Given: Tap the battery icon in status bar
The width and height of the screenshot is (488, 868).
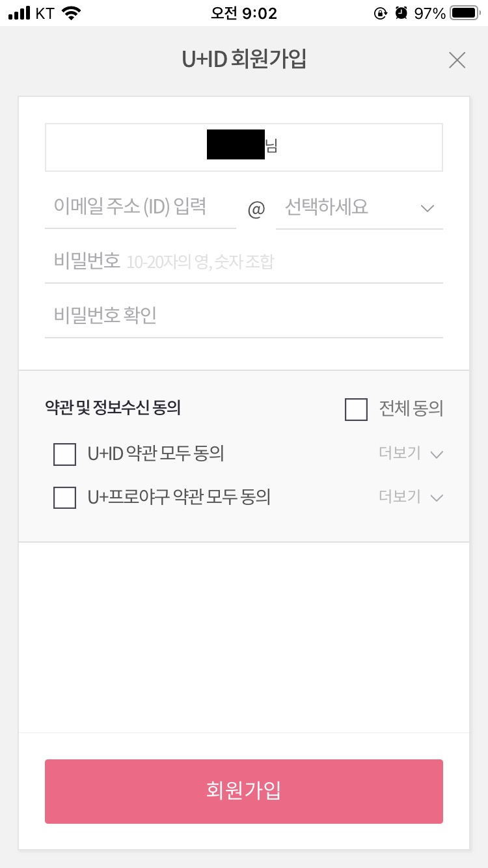Looking at the screenshot, I should click(465, 13).
